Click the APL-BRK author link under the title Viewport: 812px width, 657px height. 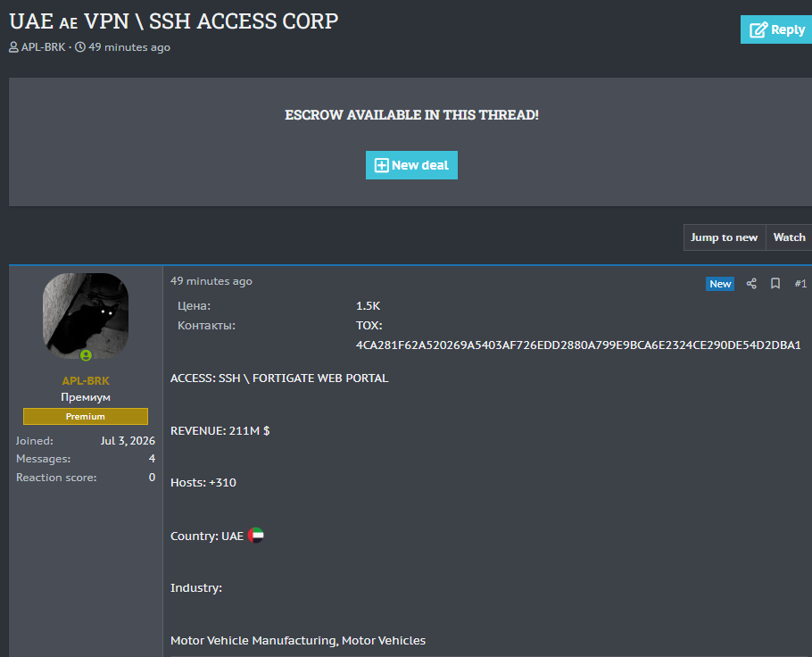(x=44, y=47)
